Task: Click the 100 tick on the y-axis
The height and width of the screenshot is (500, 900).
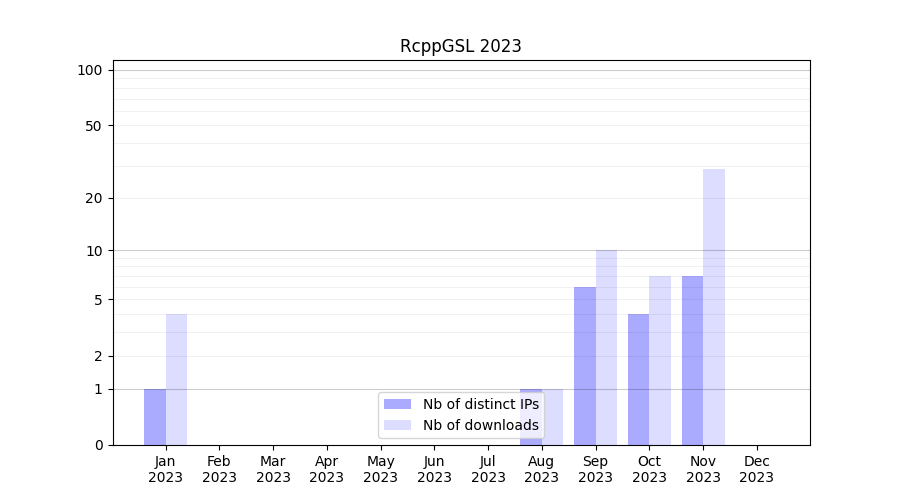Action: pos(90,70)
